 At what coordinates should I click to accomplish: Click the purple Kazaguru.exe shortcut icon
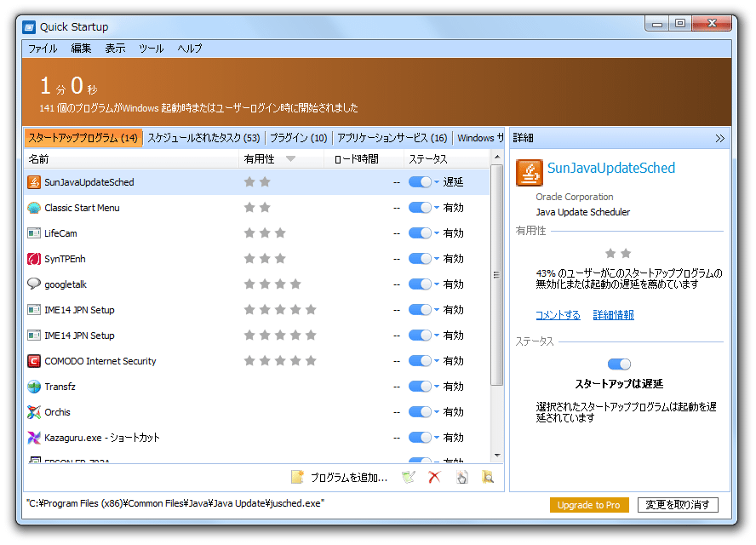34,438
